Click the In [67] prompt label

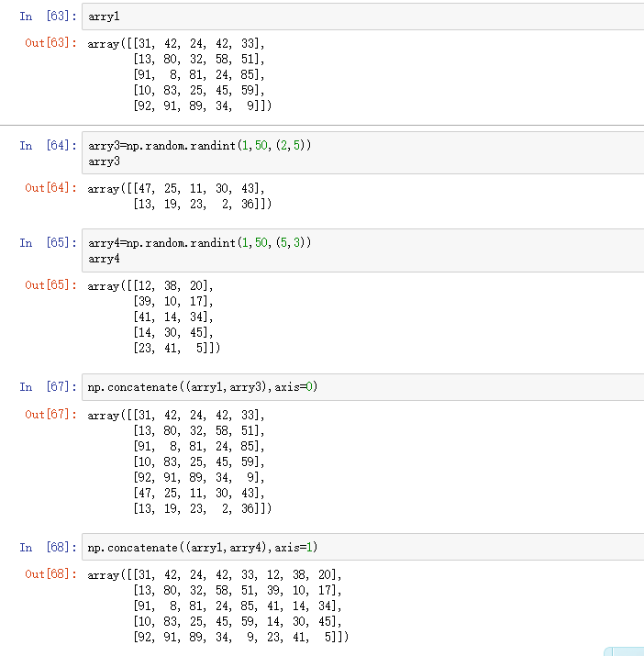point(48,386)
